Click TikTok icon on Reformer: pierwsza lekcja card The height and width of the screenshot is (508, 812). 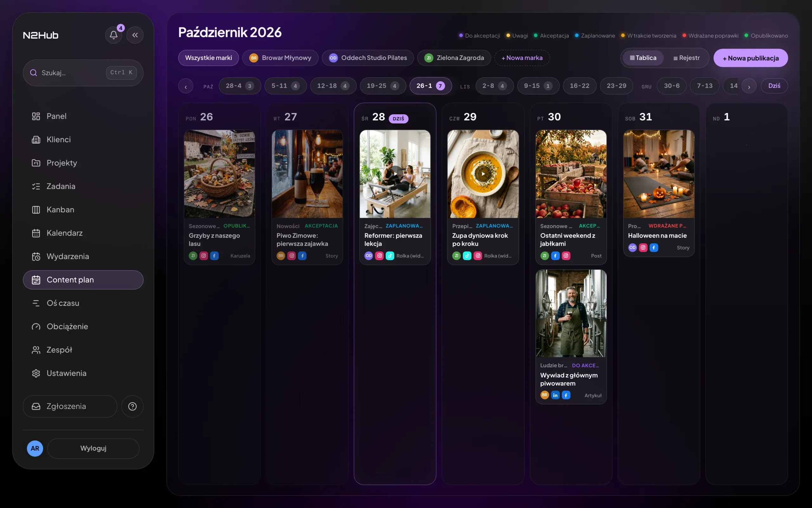pos(390,256)
